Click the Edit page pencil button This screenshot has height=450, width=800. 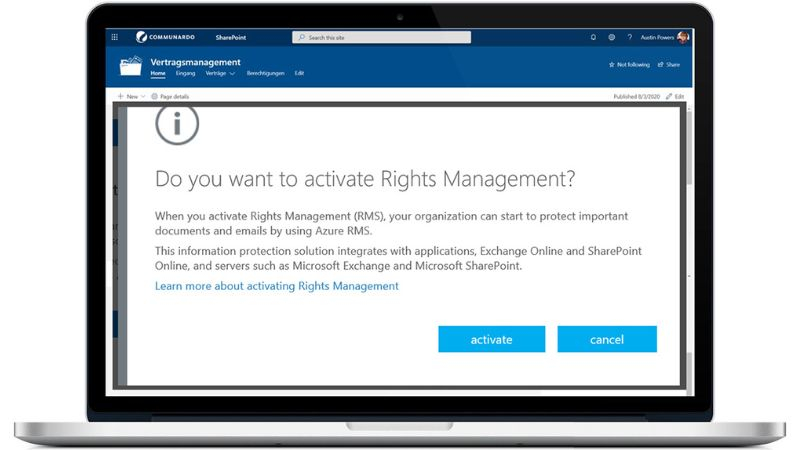[x=675, y=96]
